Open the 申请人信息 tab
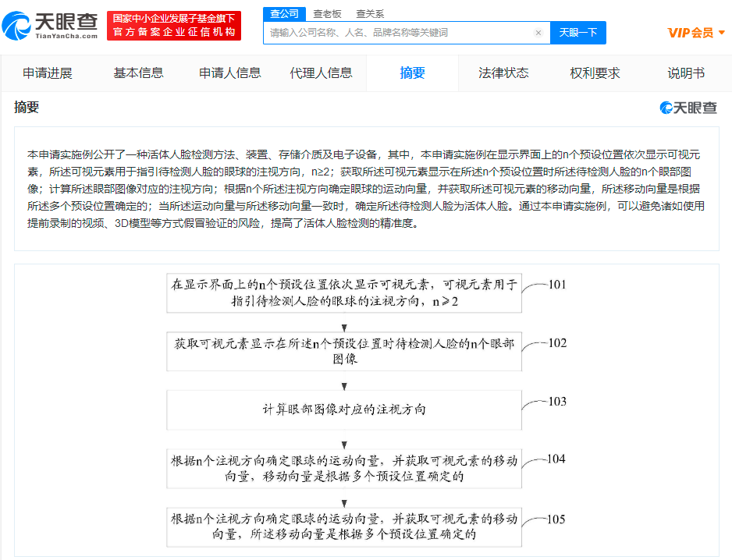The width and height of the screenshot is (732, 560). coord(229,73)
